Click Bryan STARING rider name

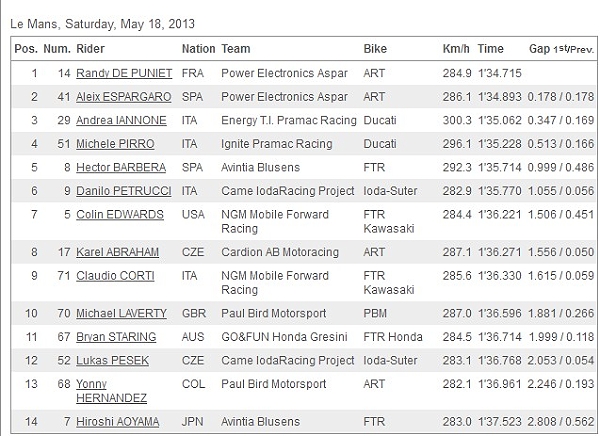pos(116,337)
